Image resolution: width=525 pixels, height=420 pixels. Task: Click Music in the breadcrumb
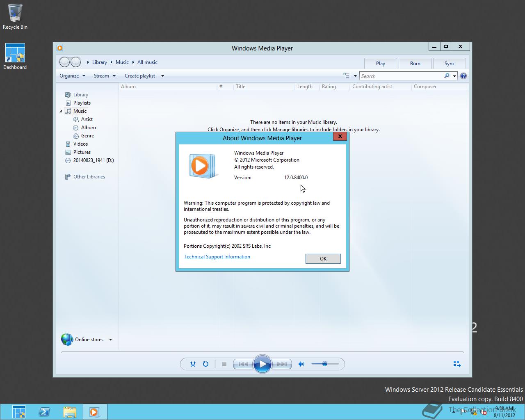coord(122,62)
